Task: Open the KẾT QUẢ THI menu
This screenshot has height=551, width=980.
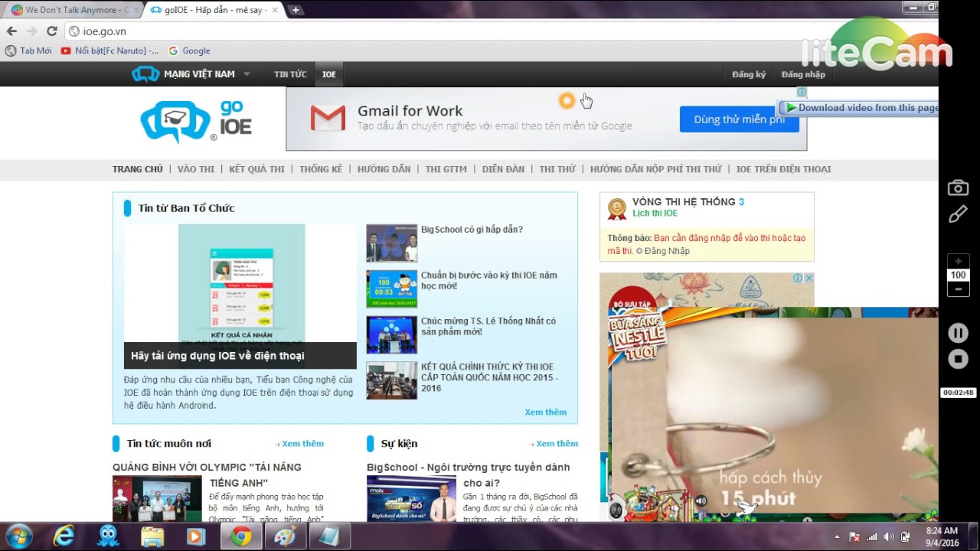Action: [x=256, y=169]
